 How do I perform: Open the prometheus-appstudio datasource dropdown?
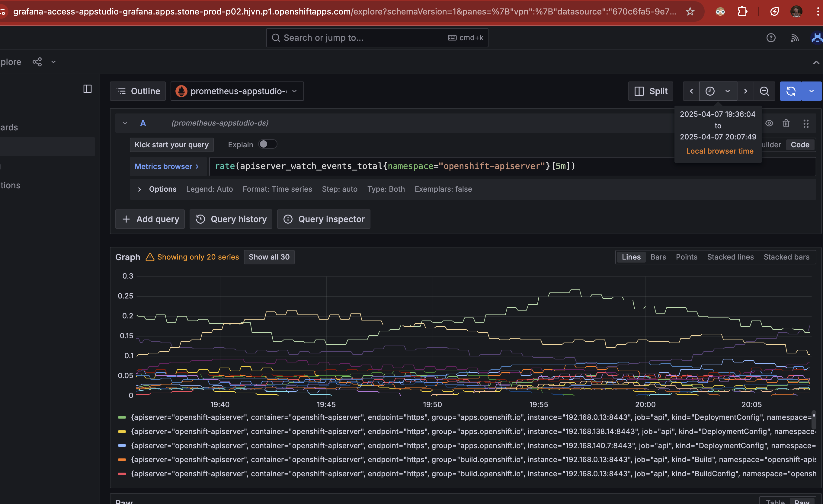coord(237,91)
